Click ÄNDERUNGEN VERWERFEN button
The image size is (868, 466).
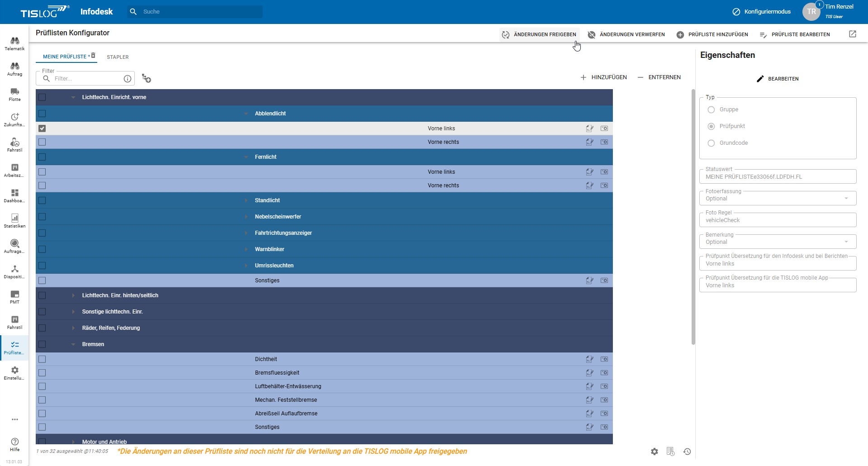tap(626, 34)
